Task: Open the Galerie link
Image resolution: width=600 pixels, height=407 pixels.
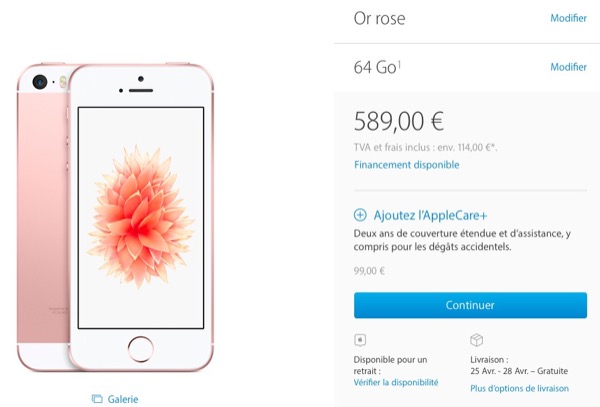Action: pyautogui.click(x=123, y=399)
